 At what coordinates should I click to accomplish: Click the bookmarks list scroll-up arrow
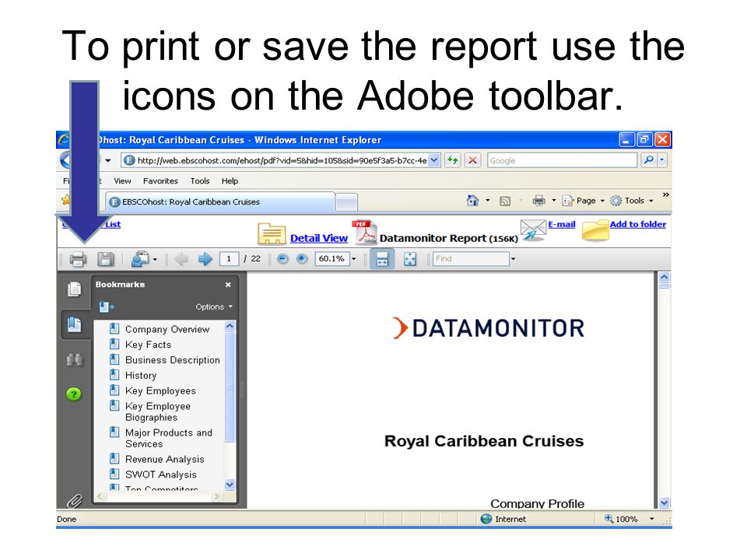[230, 326]
